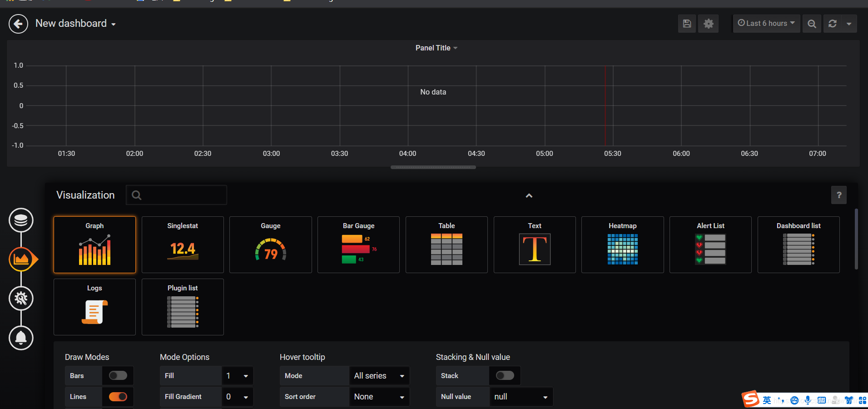
Task: Go back using the arrow icon
Action: pyautogui.click(x=18, y=24)
